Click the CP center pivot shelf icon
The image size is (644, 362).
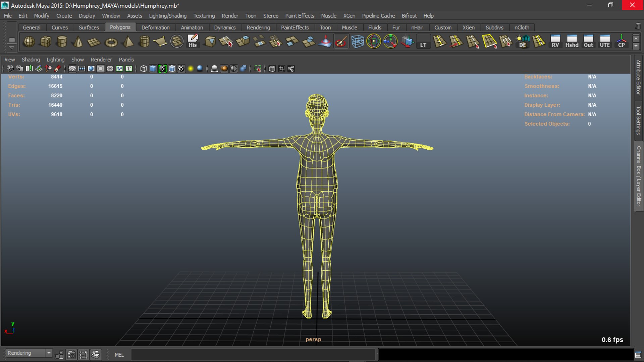tap(622, 42)
